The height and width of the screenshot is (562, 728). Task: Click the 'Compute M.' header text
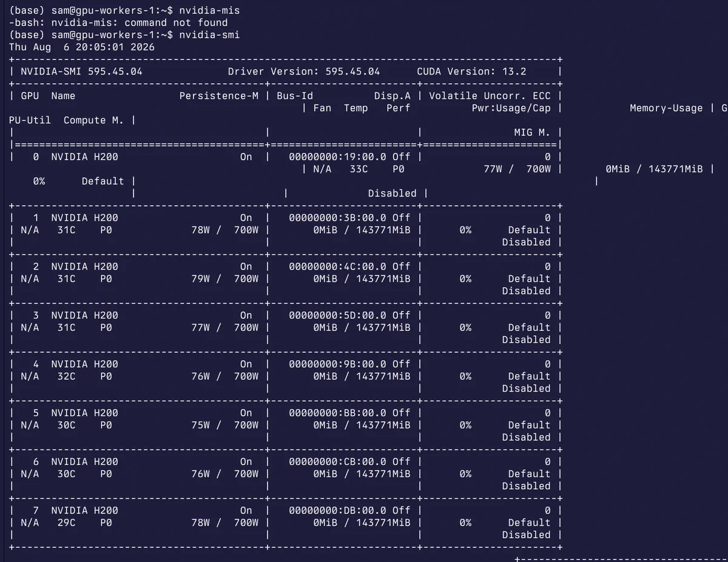pos(93,120)
